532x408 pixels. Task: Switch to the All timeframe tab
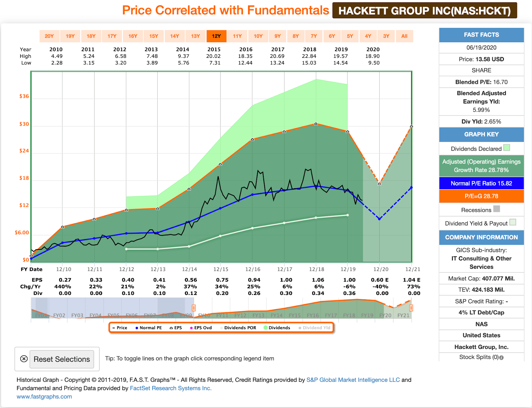(x=404, y=36)
